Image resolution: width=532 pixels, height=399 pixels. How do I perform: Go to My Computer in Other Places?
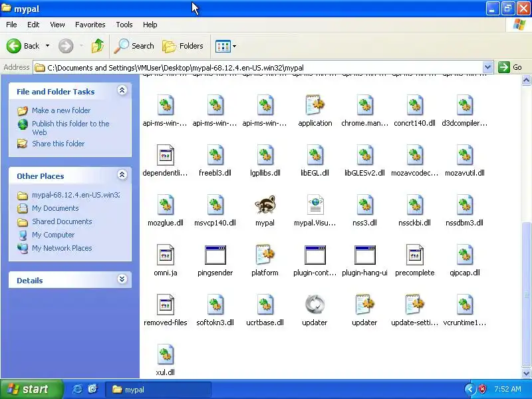[53, 235]
